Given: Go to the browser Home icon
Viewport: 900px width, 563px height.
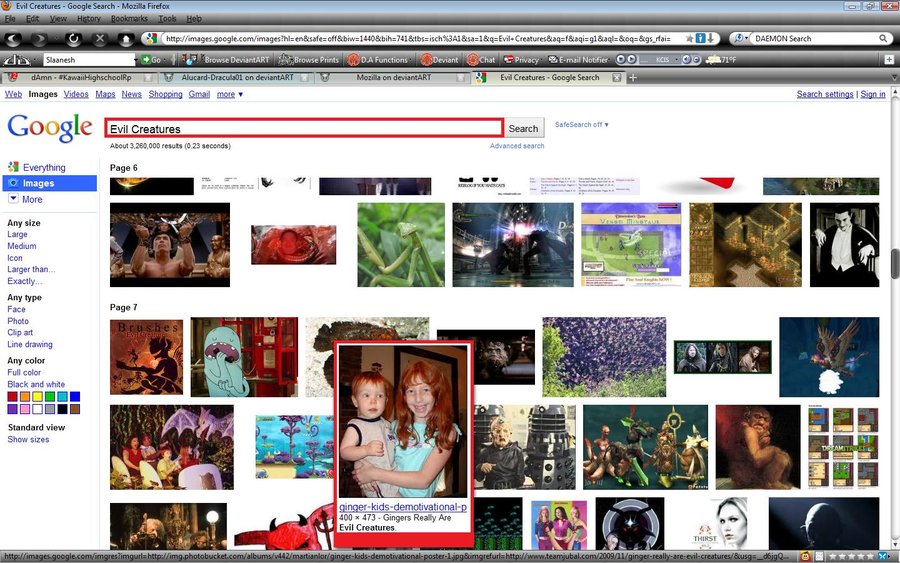Looking at the screenshot, I should [x=126, y=39].
